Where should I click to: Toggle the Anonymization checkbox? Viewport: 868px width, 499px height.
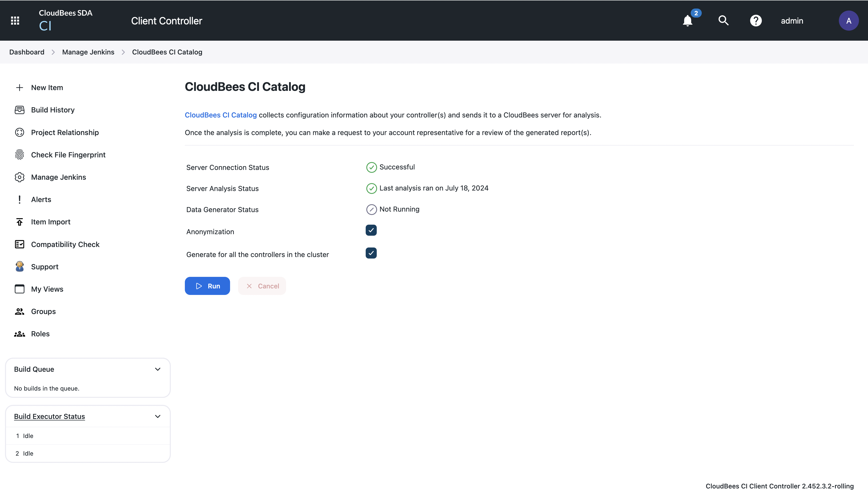(x=371, y=230)
